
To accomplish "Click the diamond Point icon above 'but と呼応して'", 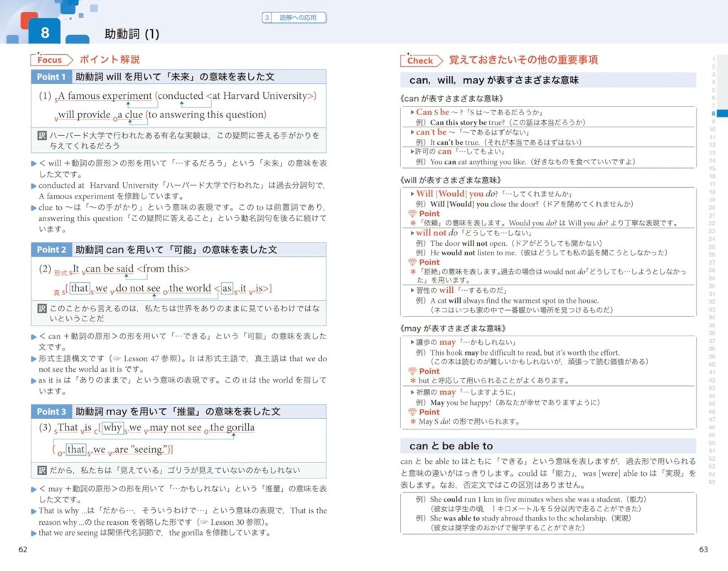I will [412, 371].
